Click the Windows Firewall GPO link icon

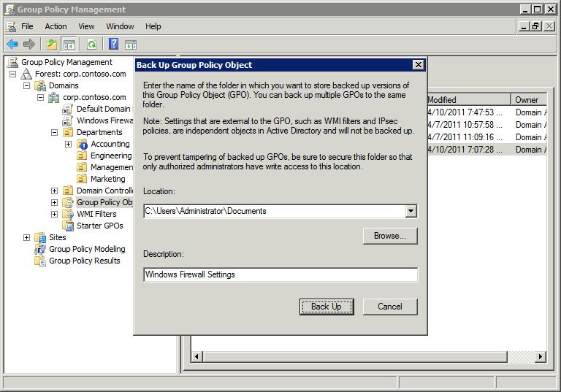[x=67, y=121]
